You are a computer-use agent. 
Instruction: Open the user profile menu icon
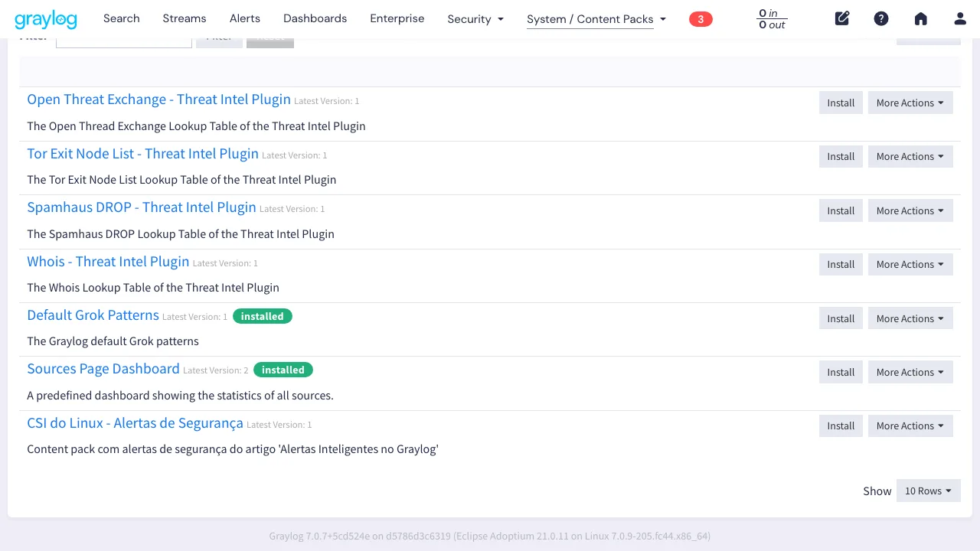click(960, 18)
